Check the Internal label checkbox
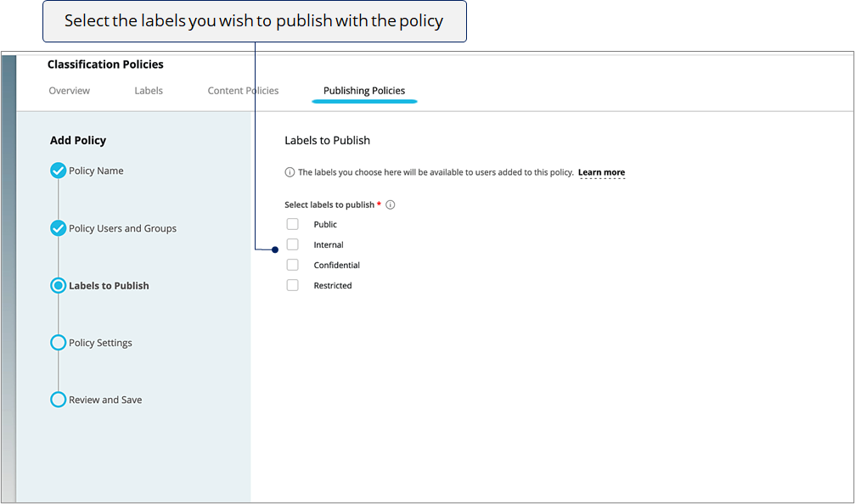 (x=293, y=244)
